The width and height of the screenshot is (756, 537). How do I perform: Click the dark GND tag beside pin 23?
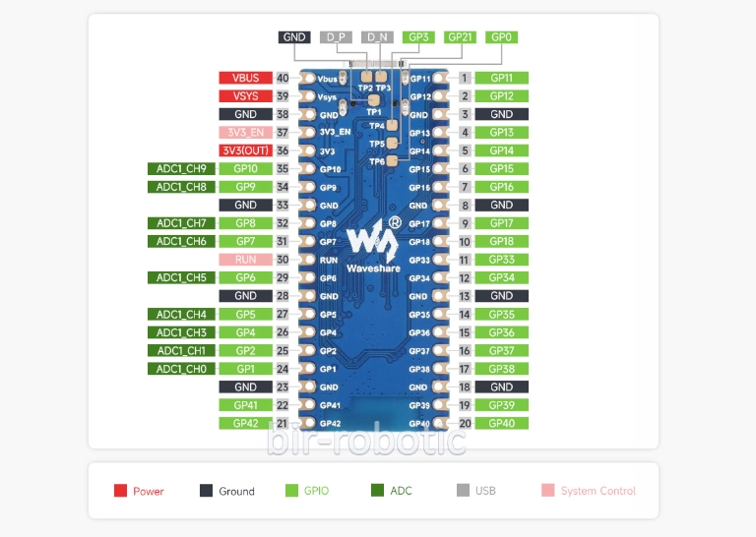245,387
